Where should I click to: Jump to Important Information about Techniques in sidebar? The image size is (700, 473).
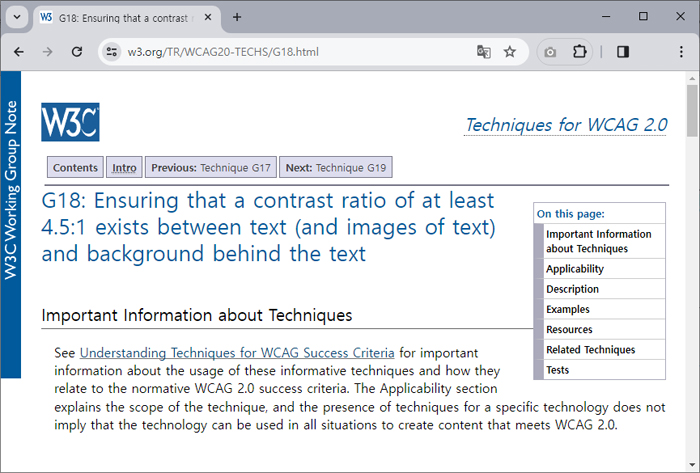click(599, 241)
